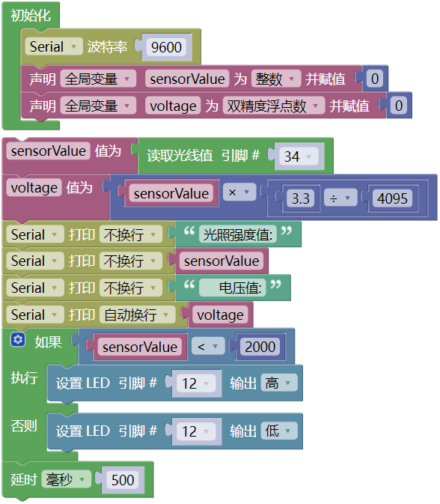
Task: Click the blue gear icon on the 如果 block
Action: 18,340
